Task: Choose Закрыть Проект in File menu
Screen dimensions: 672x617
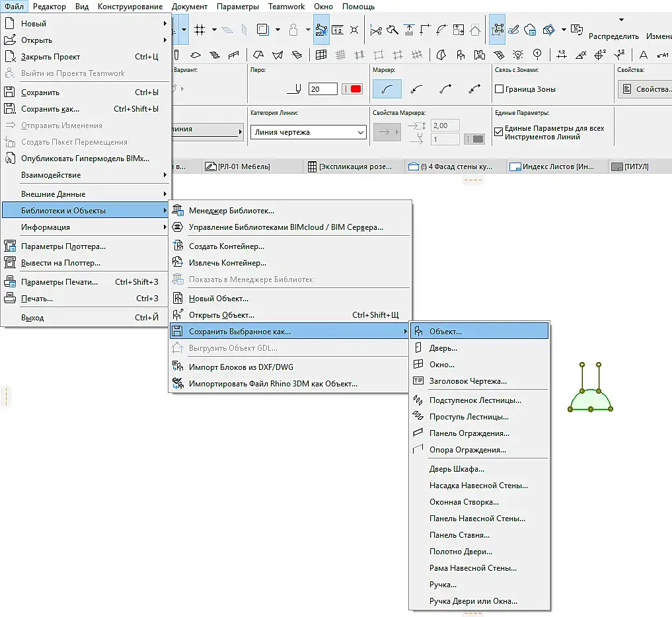Action: point(86,57)
